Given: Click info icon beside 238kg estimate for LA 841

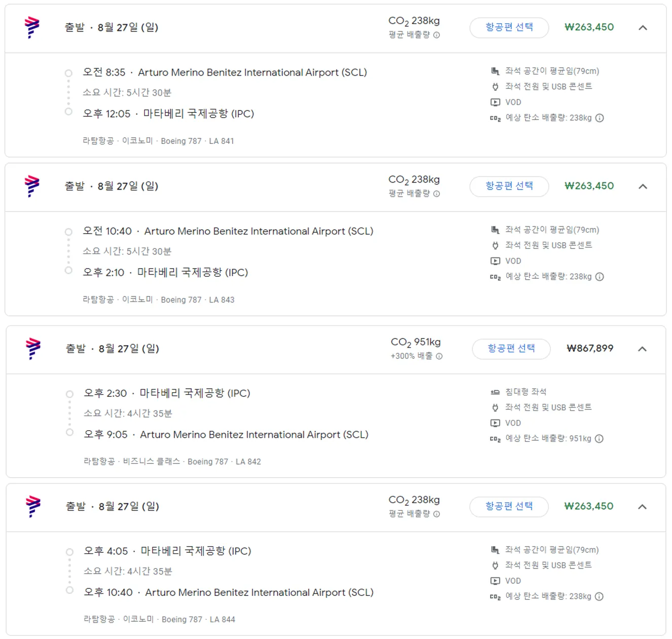Looking at the screenshot, I should click(x=600, y=118).
